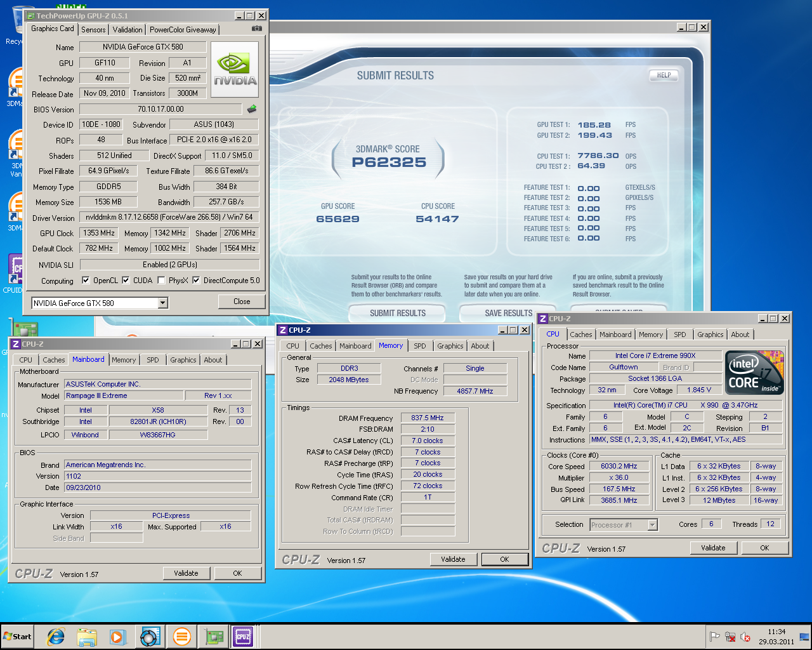
Task: Click the Z icon in CPU-Z Mainboard window title
Action: [x=16, y=344]
